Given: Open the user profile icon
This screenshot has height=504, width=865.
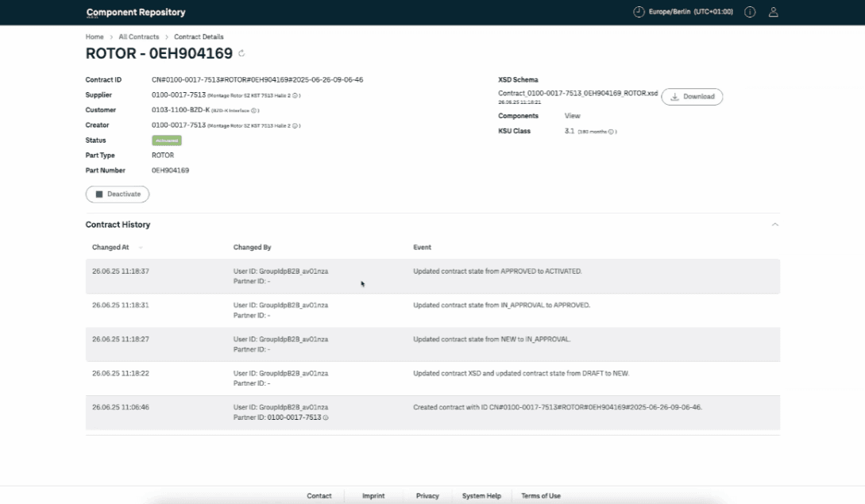Looking at the screenshot, I should pyautogui.click(x=774, y=13).
